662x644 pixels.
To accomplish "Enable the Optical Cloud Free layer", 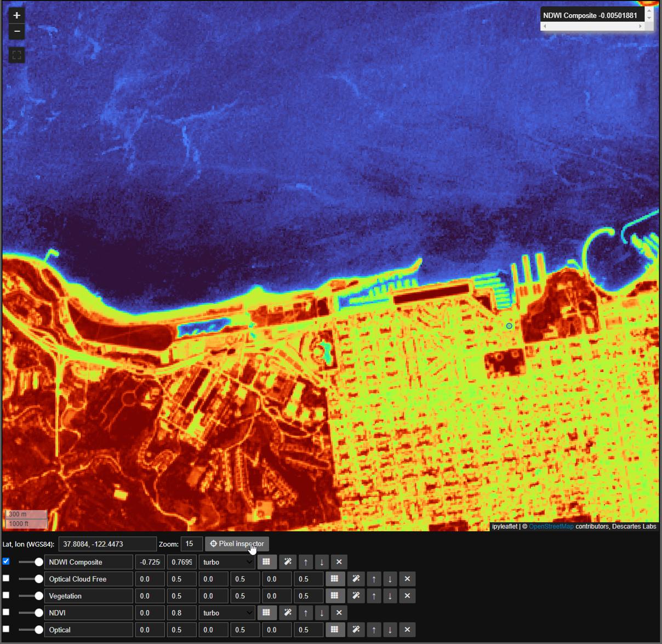I will 6,578.
